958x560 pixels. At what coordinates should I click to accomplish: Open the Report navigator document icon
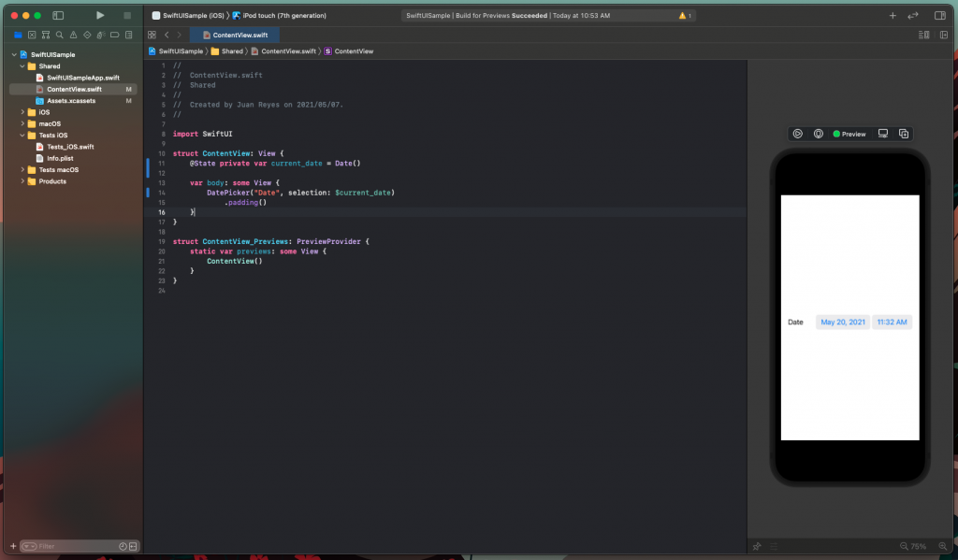129,35
